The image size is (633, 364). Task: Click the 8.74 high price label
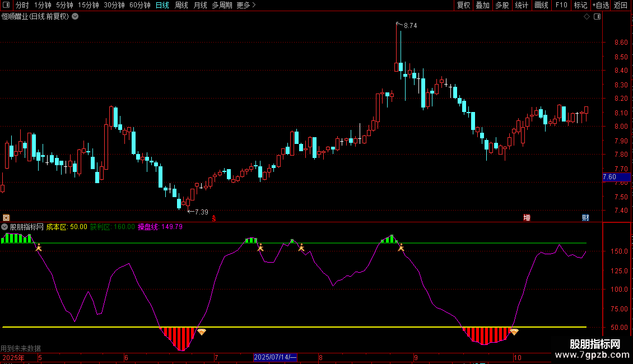pyautogui.click(x=410, y=25)
